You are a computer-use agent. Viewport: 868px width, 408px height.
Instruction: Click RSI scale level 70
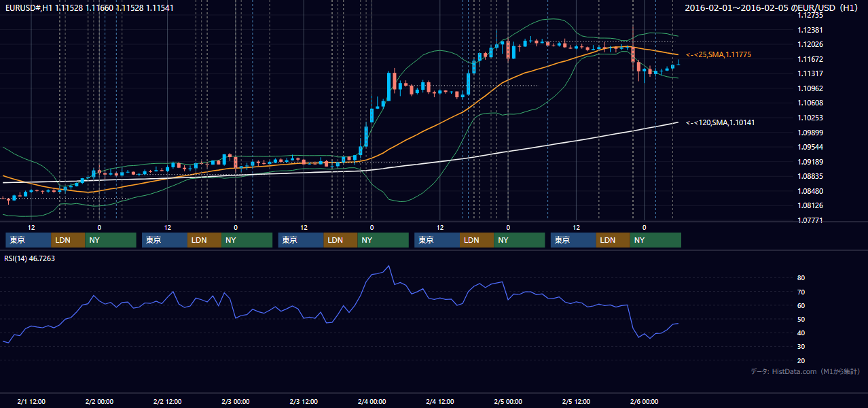coord(801,292)
